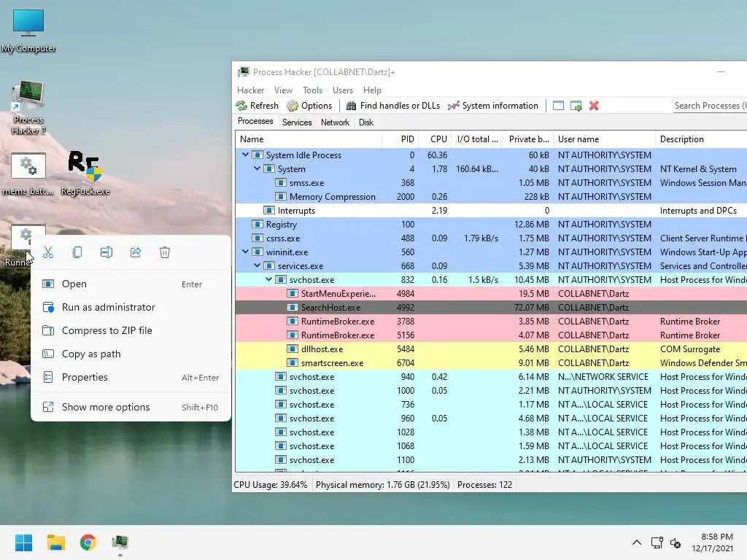Select the smartscreen.exe process
The image size is (747, 560).
pos(491,363)
